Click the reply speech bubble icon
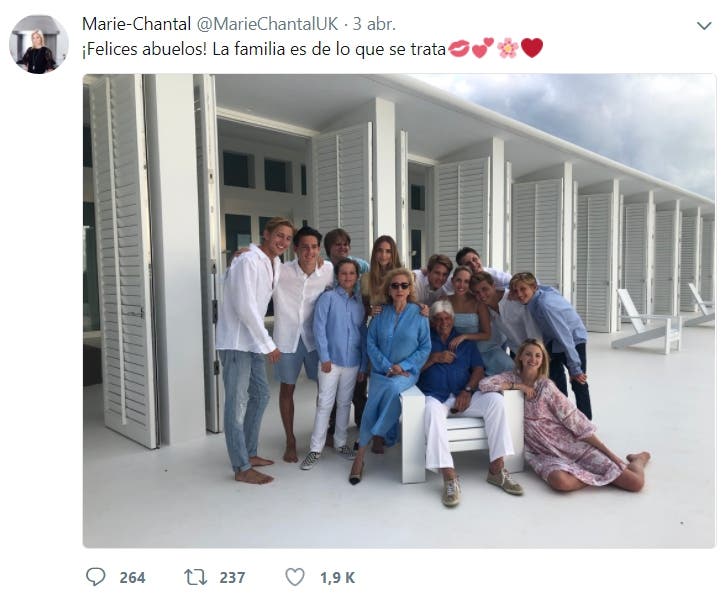 tap(96, 577)
